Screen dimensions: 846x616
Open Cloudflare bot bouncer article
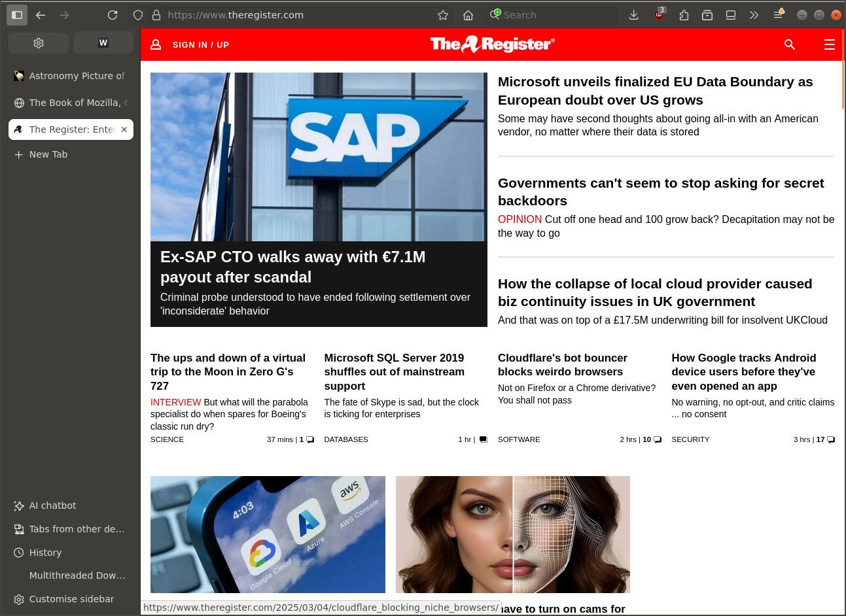(x=563, y=365)
